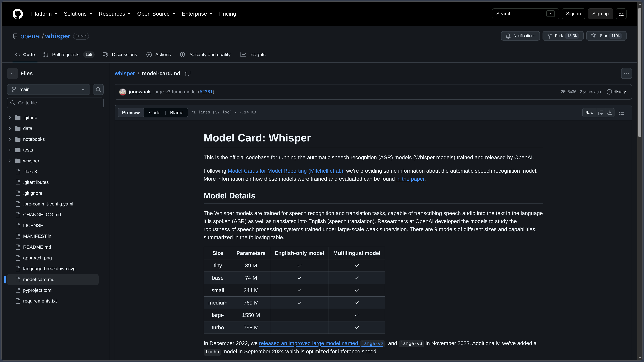Click the file search magnifier icon
The image size is (644, 362).
click(x=98, y=89)
